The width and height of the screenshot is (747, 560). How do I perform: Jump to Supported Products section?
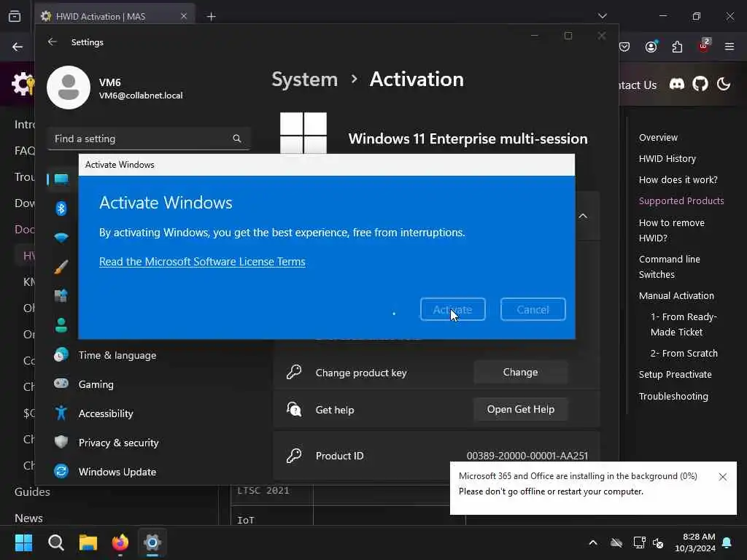pyautogui.click(x=681, y=201)
